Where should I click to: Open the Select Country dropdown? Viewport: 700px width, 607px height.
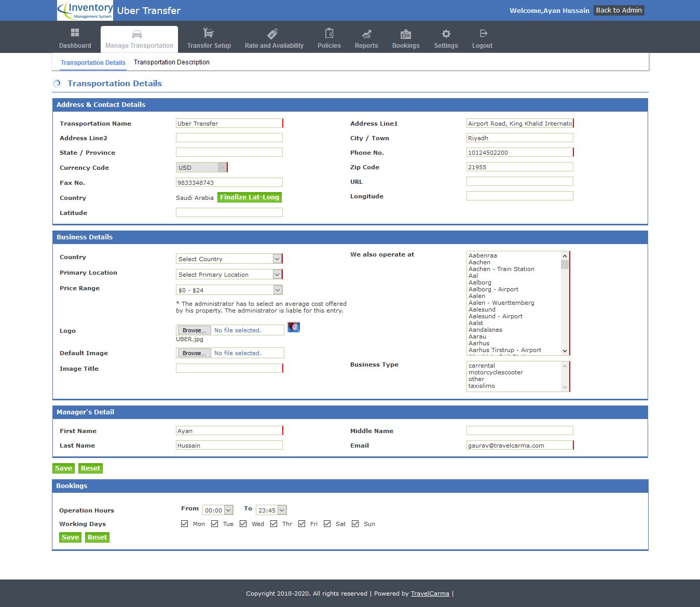(x=229, y=259)
